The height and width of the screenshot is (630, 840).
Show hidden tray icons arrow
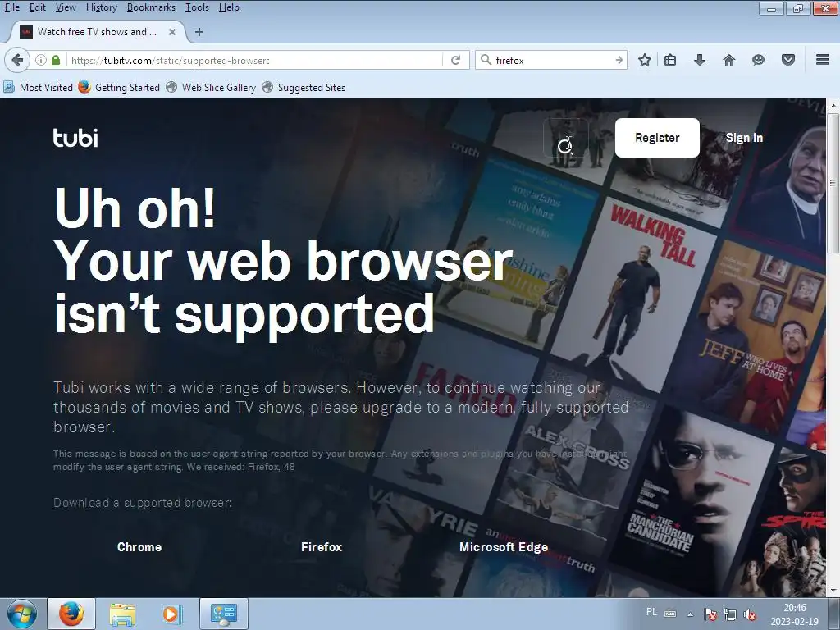click(x=691, y=614)
